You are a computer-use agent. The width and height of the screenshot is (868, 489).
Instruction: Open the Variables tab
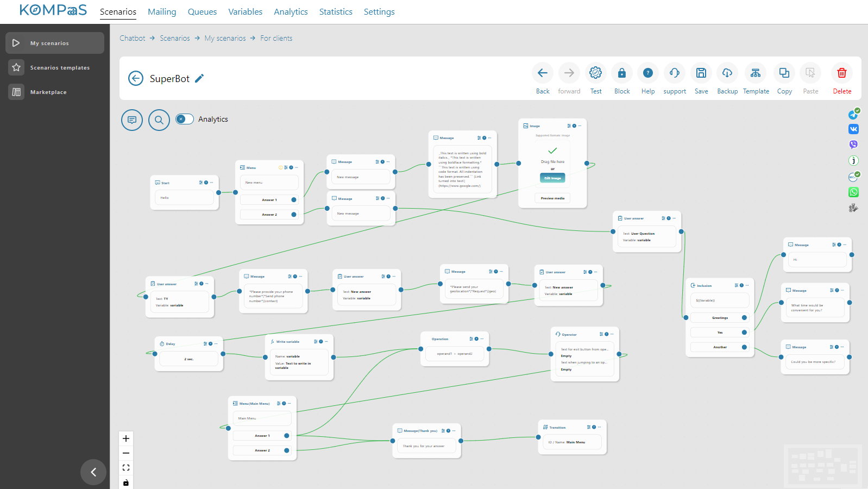pyautogui.click(x=245, y=12)
